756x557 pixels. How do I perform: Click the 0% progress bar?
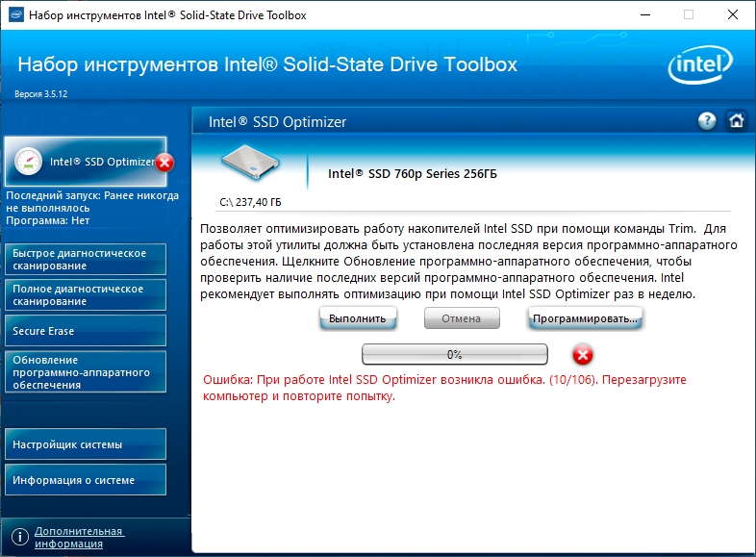point(455,354)
